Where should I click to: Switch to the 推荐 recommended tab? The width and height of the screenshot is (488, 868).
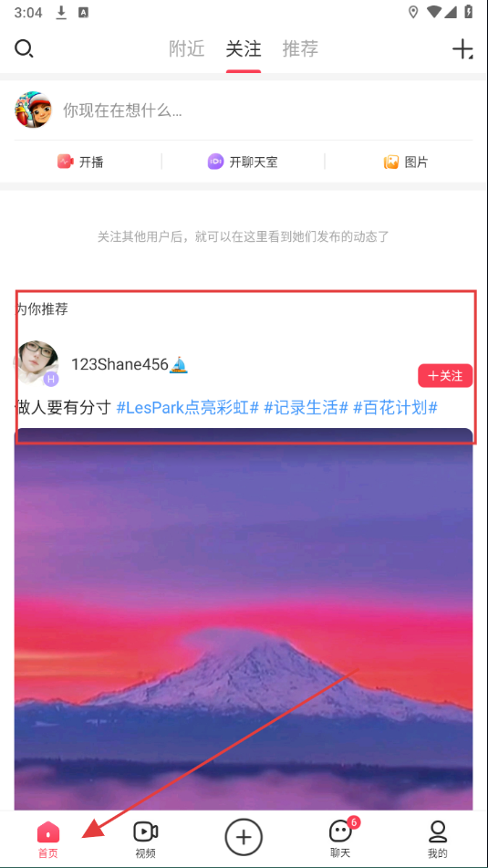(300, 49)
